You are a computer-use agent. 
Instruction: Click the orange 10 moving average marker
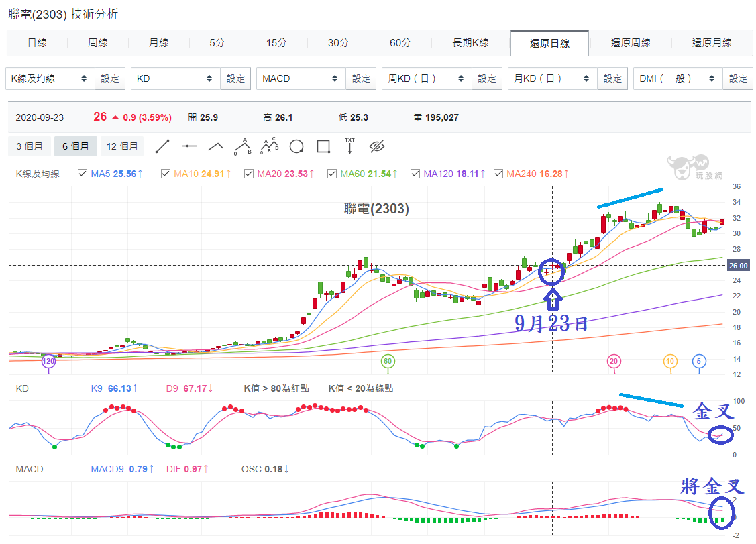pos(670,362)
